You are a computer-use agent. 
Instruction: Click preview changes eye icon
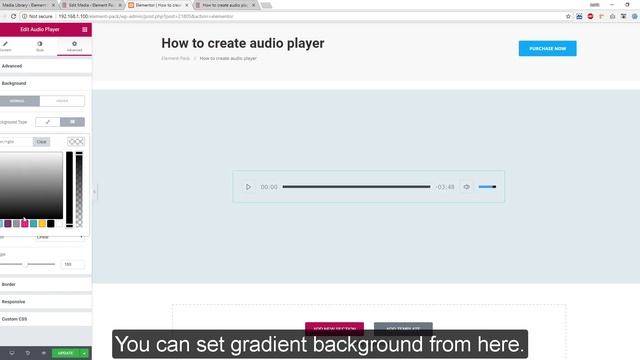(x=44, y=353)
